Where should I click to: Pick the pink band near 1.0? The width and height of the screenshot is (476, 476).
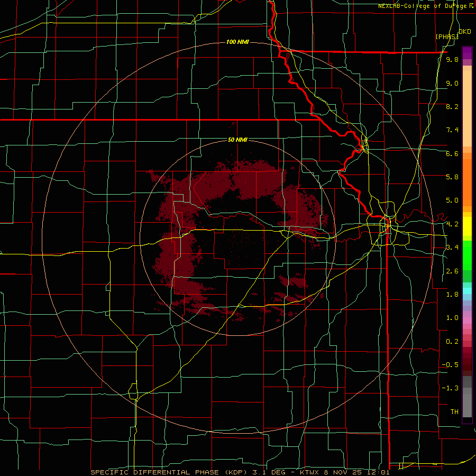(x=467, y=321)
